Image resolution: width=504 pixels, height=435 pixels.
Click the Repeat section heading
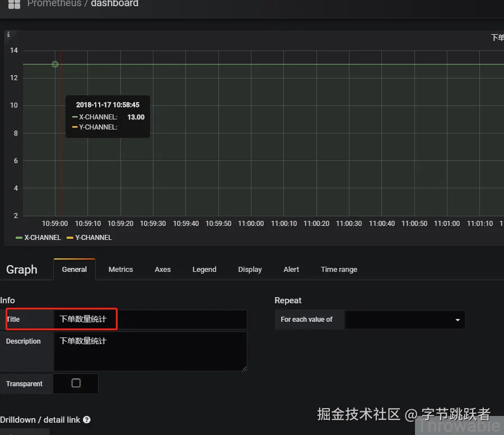pos(288,300)
